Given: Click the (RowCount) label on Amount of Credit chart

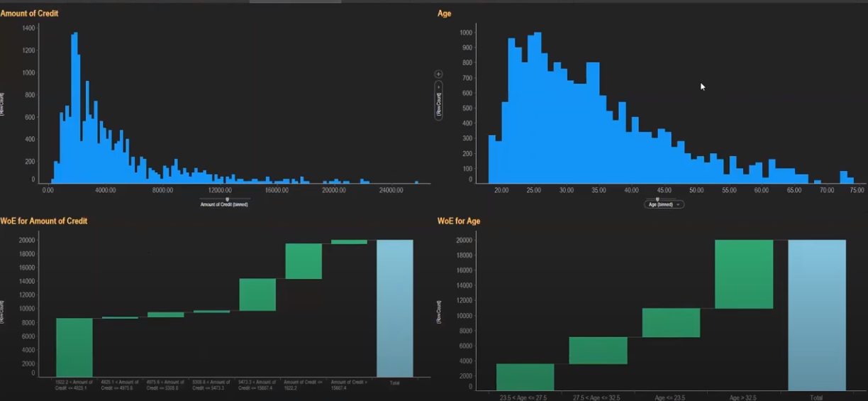Looking at the screenshot, I should pyautogui.click(x=2, y=104).
